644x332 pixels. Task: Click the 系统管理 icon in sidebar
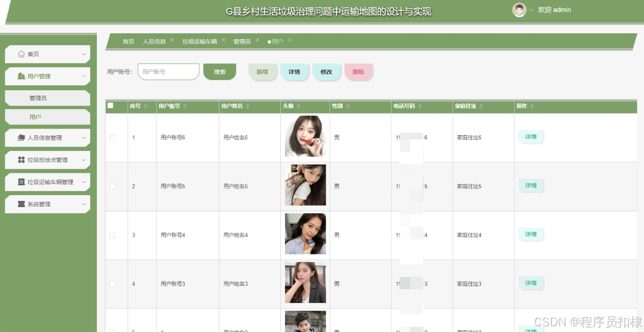point(21,204)
